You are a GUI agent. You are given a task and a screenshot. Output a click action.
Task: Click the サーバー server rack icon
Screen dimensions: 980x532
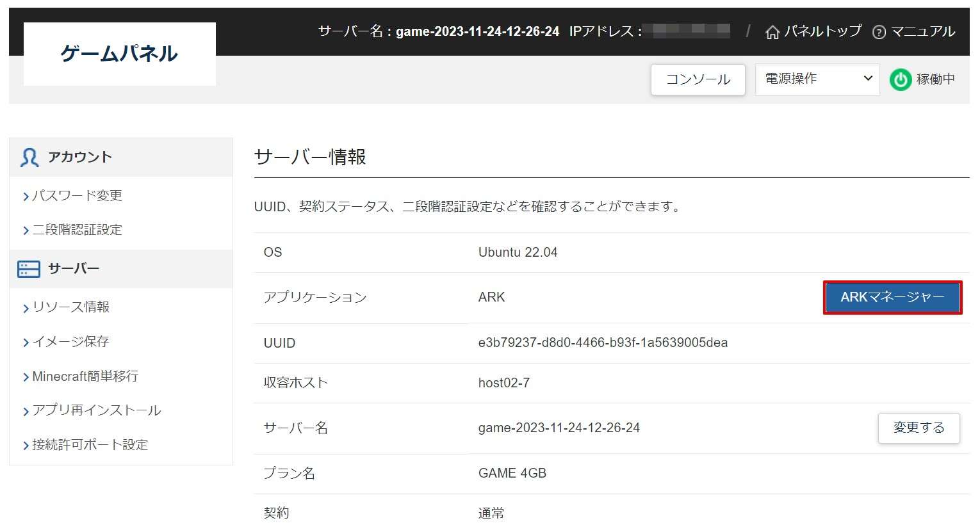point(29,269)
